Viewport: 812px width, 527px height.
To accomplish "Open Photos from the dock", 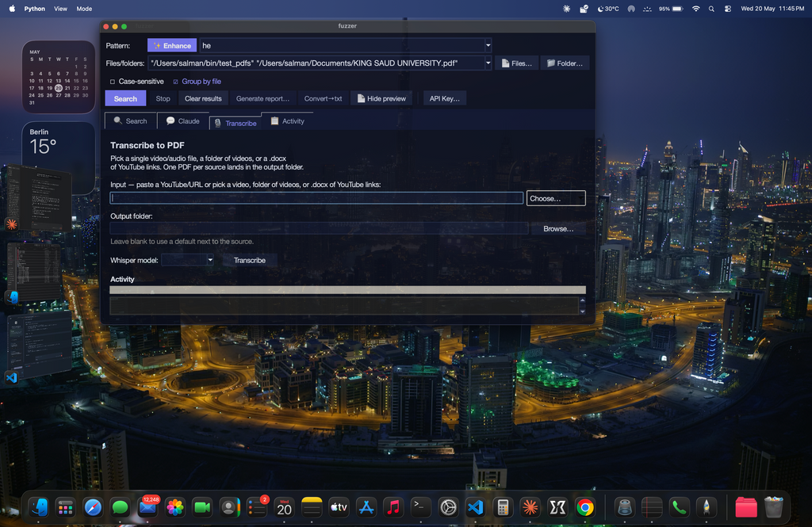I will point(175,508).
